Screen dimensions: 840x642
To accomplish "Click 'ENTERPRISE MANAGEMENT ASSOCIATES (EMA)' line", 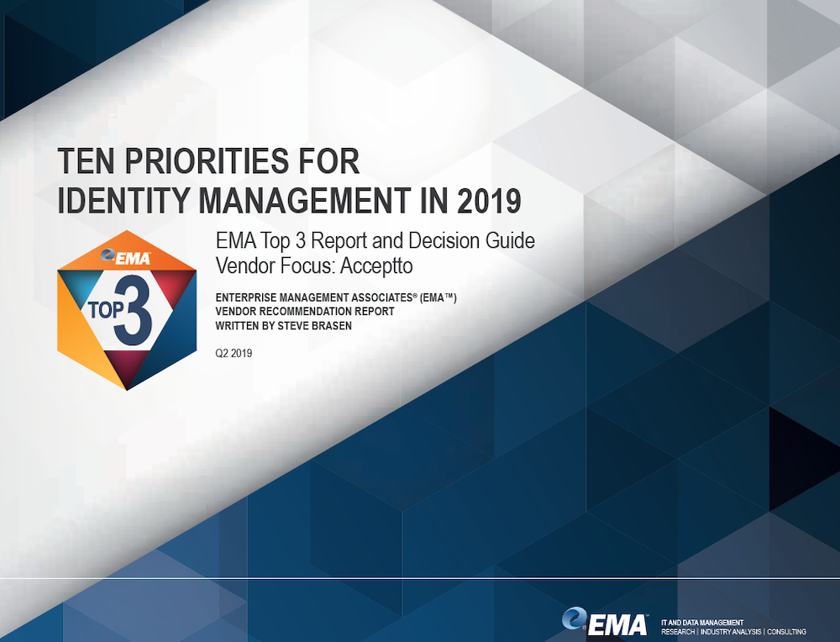I will click(x=336, y=297).
